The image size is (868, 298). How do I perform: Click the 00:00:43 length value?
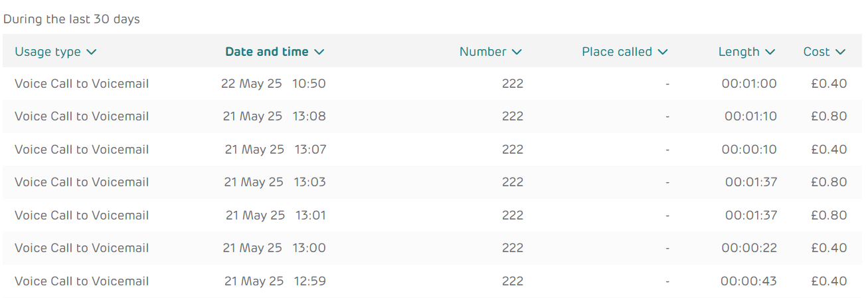point(748,281)
